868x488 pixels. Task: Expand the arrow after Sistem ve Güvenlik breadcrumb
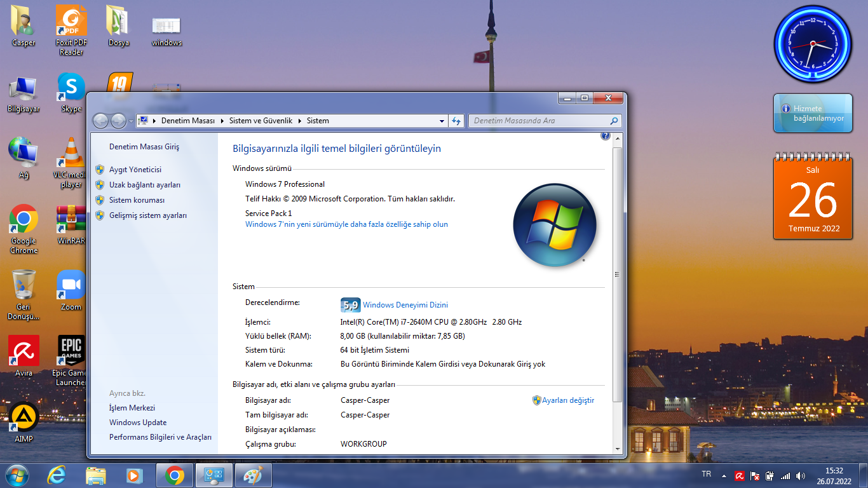[300, 121]
